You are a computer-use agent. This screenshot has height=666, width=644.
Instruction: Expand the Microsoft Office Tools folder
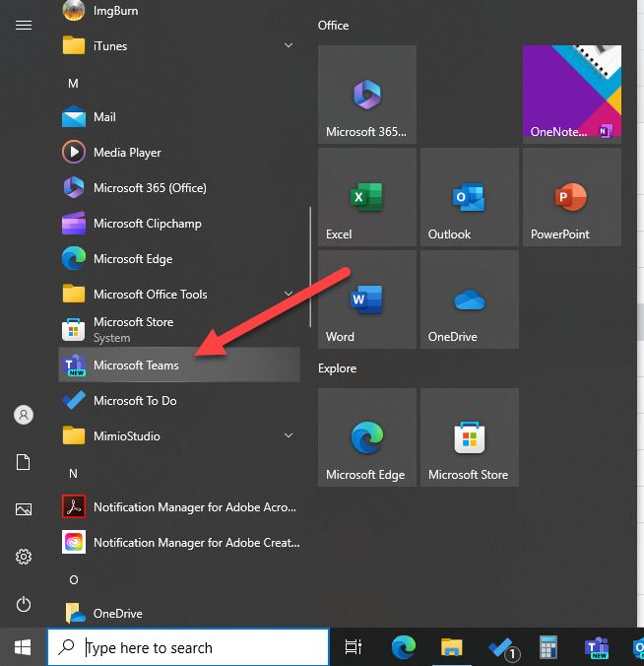pos(289,295)
